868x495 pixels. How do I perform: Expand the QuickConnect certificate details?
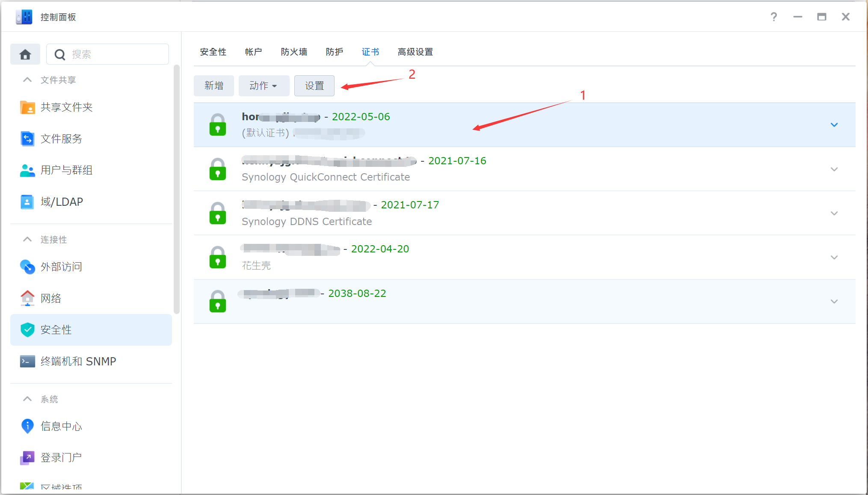coord(834,169)
